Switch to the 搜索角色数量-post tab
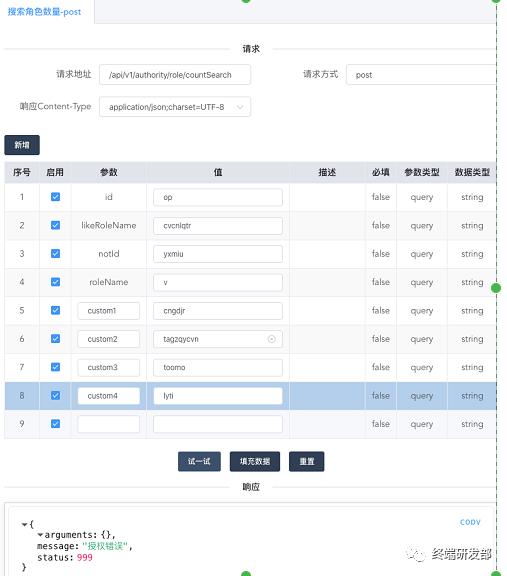The image size is (507, 576). (x=44, y=12)
